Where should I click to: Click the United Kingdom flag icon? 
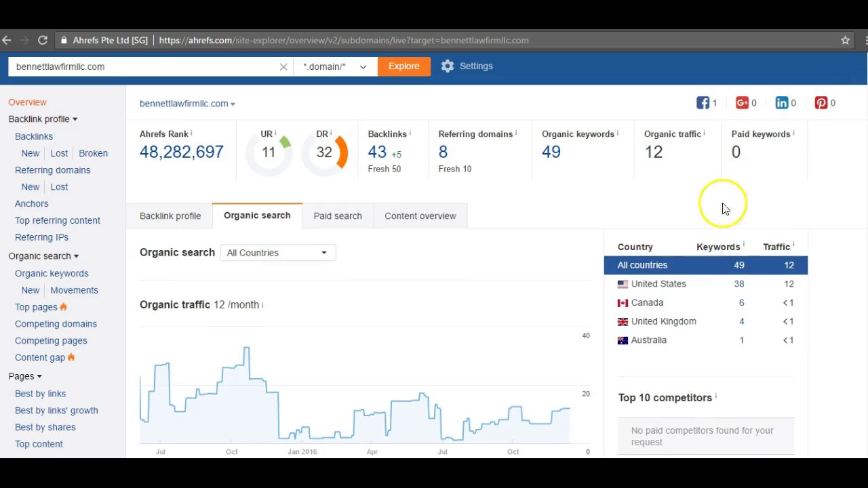pos(623,322)
